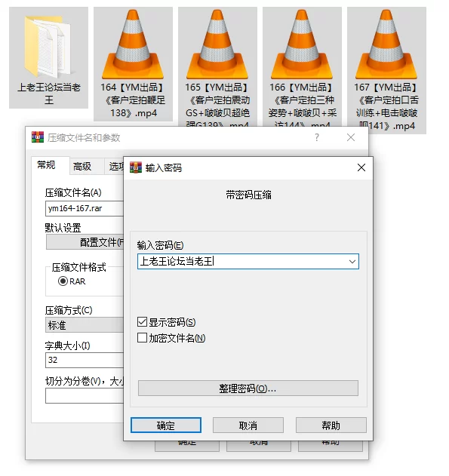Open the 字典大小 dropdown showing 32
Screen dimensions: 449x476
pyautogui.click(x=85, y=360)
